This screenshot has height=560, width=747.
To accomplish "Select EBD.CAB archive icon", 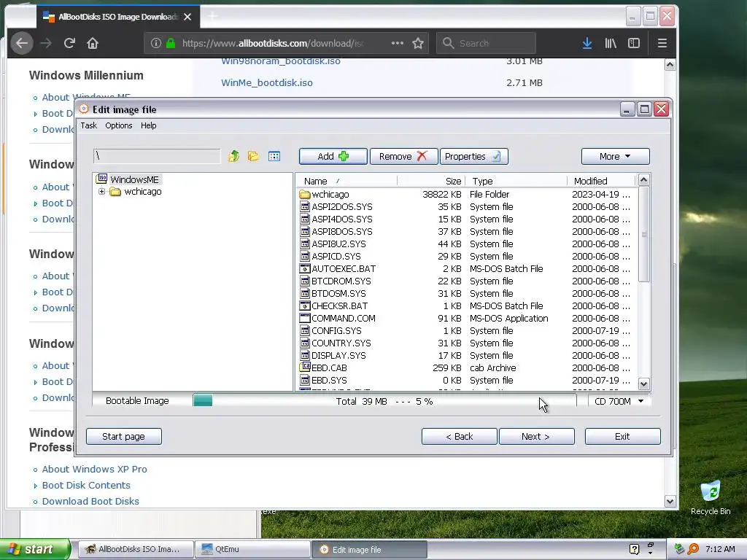I will point(305,367).
